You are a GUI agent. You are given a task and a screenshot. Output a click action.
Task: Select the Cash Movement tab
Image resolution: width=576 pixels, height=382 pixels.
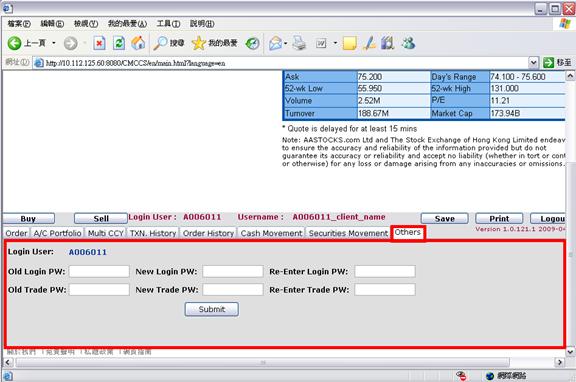click(x=271, y=233)
